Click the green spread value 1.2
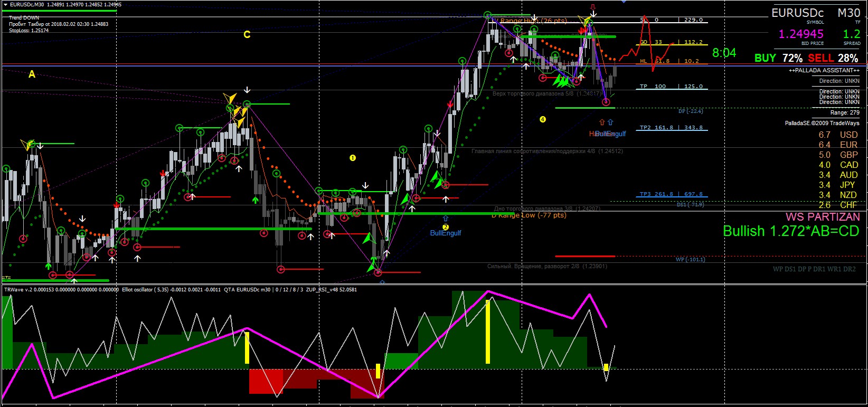Screen dimensions: 868x407 coord(852,34)
